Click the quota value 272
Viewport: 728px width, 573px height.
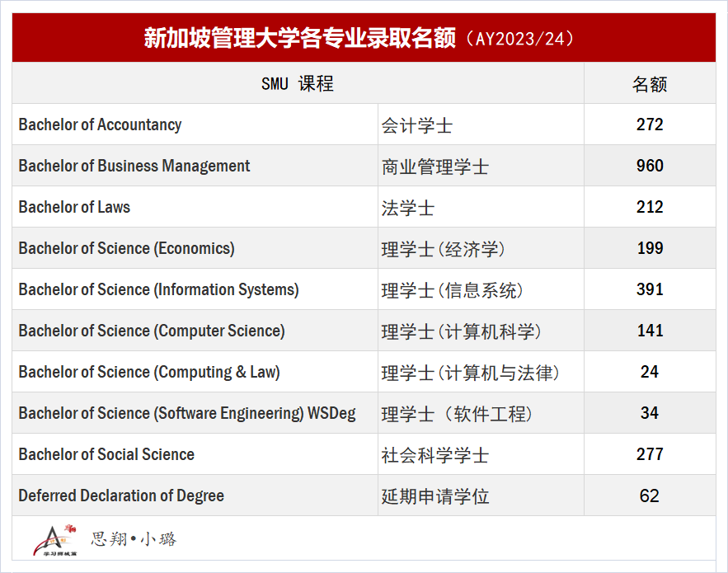[650, 124]
